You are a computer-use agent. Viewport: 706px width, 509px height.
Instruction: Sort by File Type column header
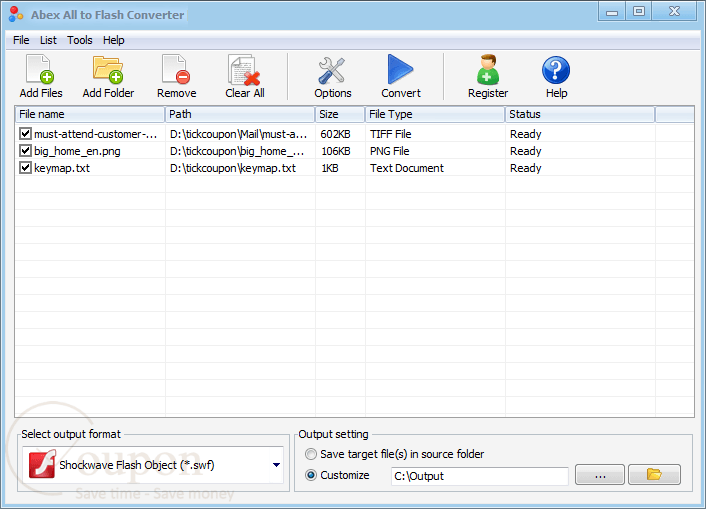click(x=435, y=114)
